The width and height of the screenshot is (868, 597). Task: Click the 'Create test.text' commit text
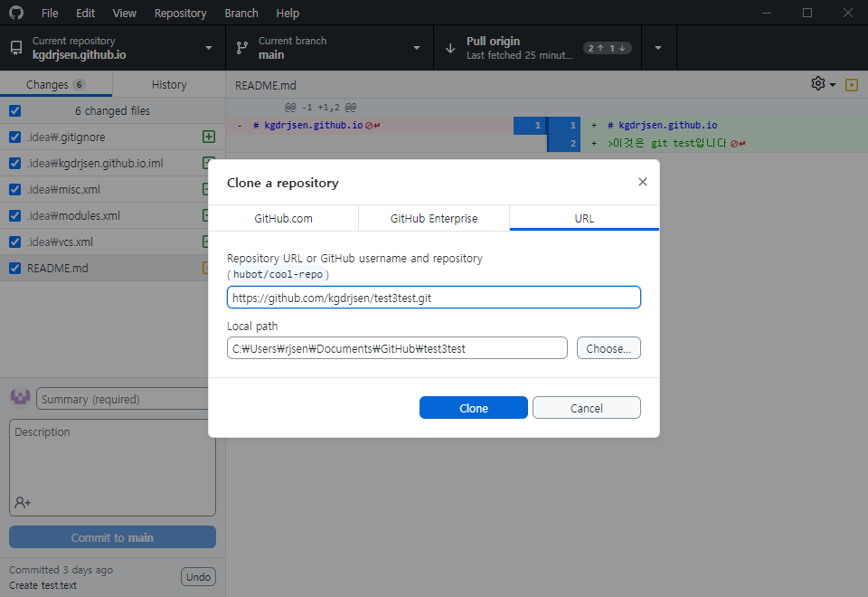point(42,585)
